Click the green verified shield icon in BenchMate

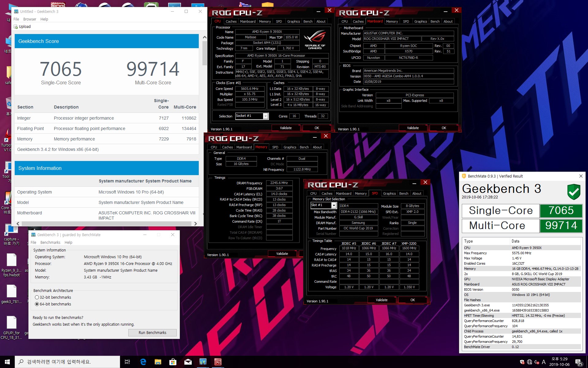[574, 192]
